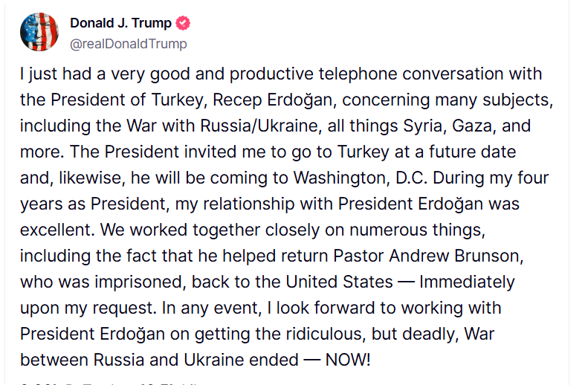588x385 pixels.
Task: Click the word "Immediately" in post
Action: point(467,282)
